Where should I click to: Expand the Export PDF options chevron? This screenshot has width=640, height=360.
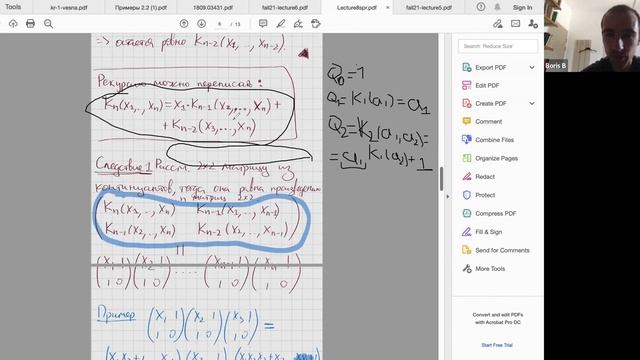[532, 67]
